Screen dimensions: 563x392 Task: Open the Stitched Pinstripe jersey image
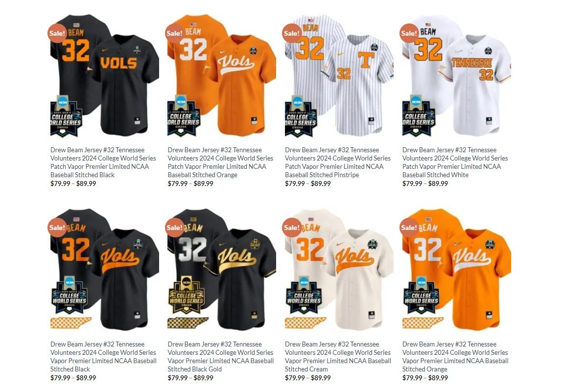(339, 75)
